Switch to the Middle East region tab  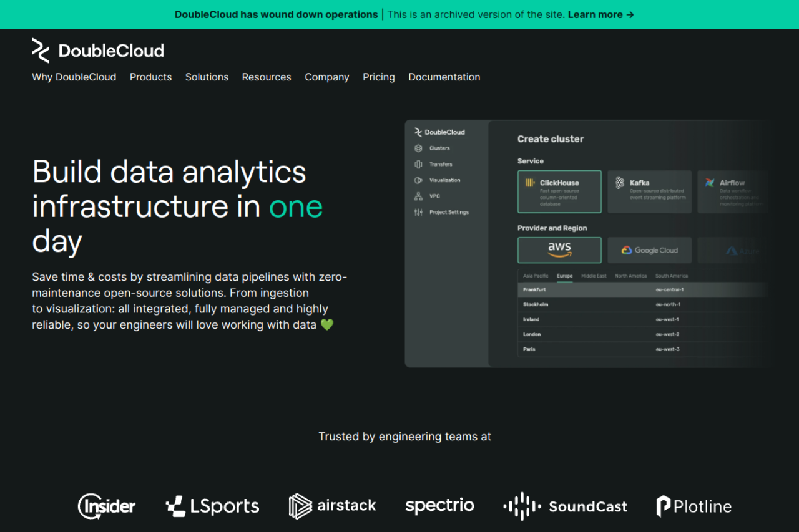tap(594, 276)
